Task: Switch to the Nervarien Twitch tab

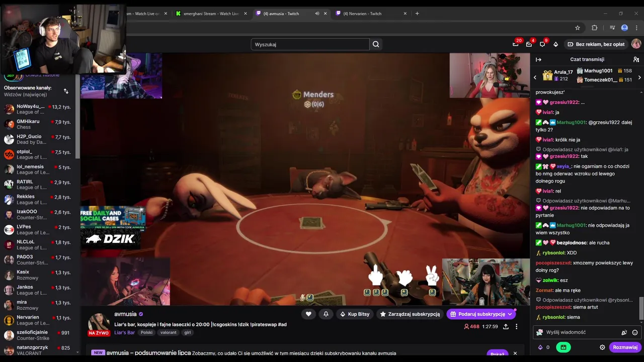Action: pos(371,14)
